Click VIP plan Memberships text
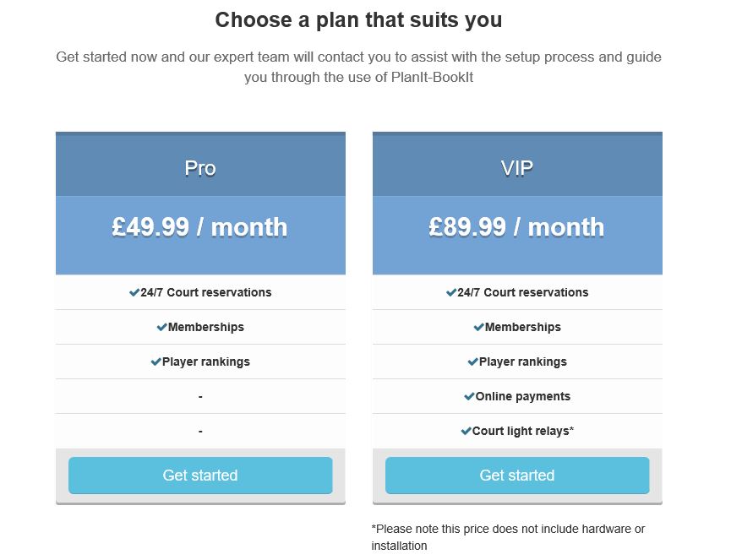The image size is (742, 560). click(x=523, y=327)
